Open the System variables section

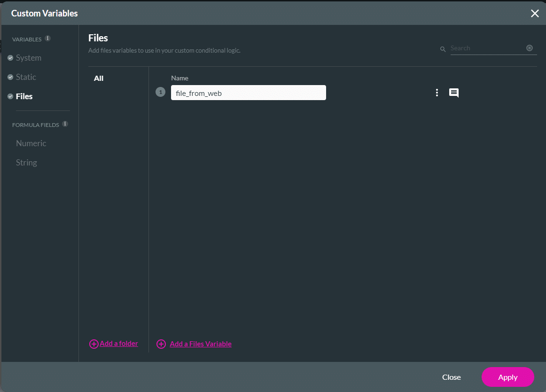pyautogui.click(x=29, y=58)
